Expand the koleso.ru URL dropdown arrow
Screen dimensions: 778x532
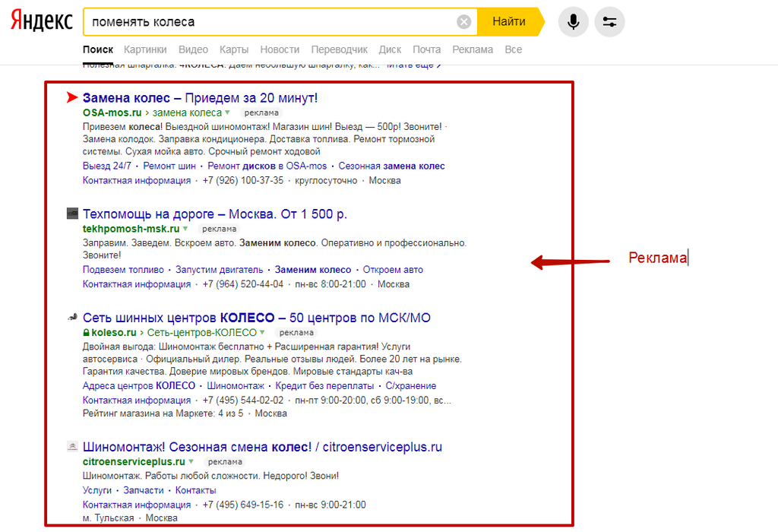262,333
